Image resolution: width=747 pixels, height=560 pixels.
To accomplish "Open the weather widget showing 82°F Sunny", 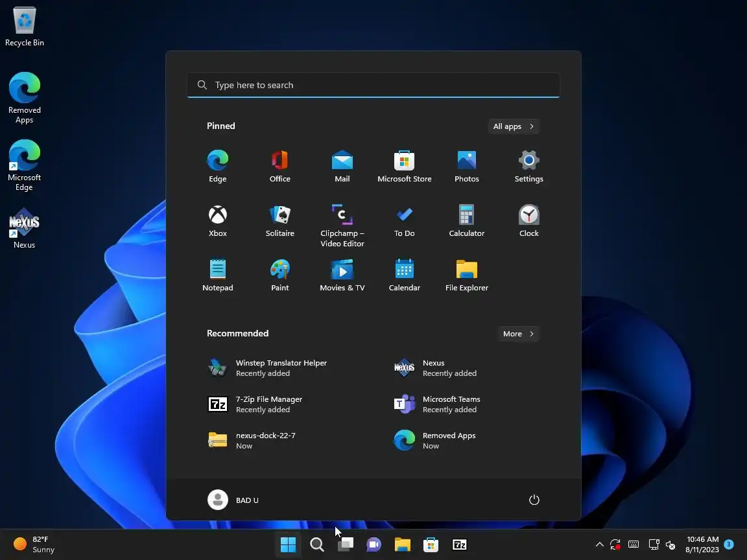I will pyautogui.click(x=34, y=544).
